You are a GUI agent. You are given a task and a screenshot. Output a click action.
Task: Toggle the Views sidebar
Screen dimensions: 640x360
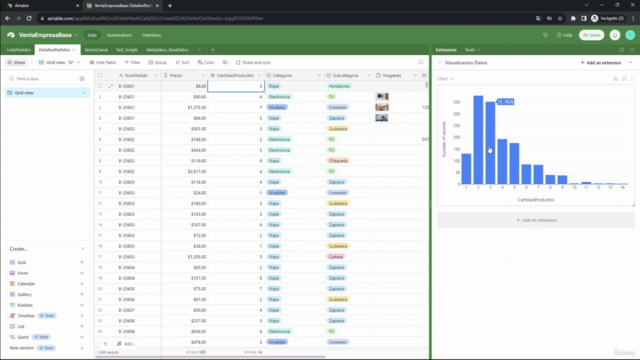pos(16,62)
